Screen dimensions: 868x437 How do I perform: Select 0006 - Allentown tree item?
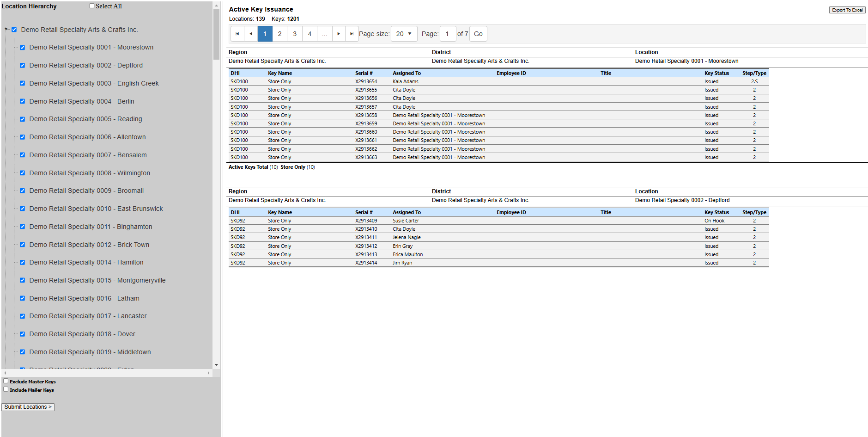tap(87, 137)
